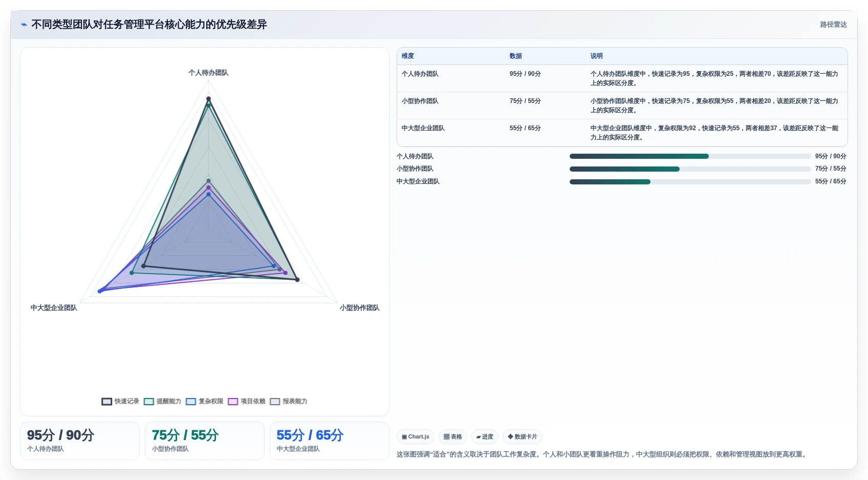This screenshot has height=480, width=868.
Task: Click 55分 / 65分 label beside third progress bar
Action: pyautogui.click(x=831, y=181)
